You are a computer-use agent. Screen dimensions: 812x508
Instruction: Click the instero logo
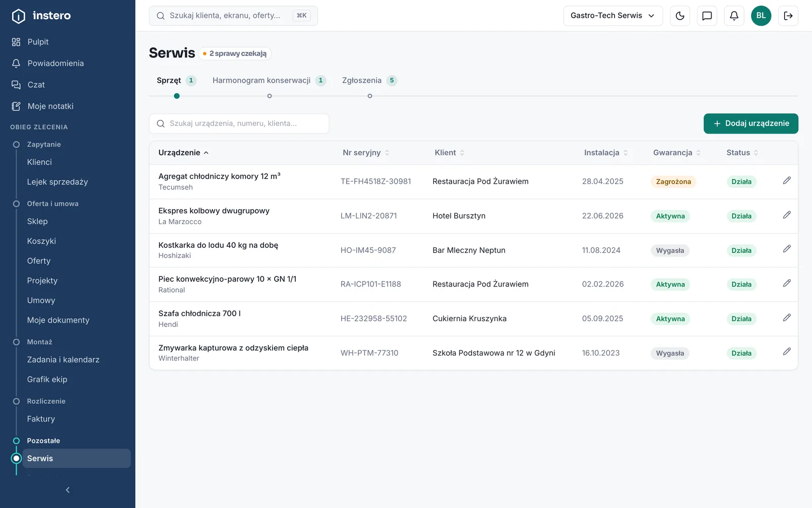(41, 16)
